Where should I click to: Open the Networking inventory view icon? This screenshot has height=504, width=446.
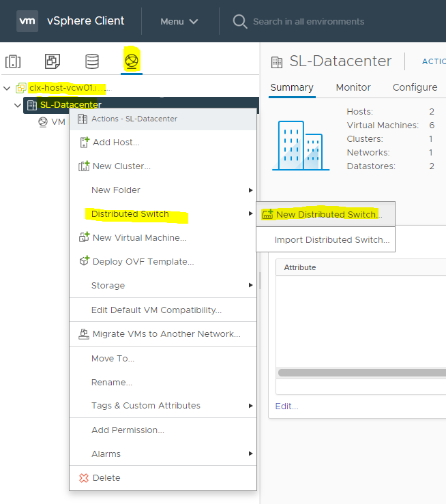[132, 61]
